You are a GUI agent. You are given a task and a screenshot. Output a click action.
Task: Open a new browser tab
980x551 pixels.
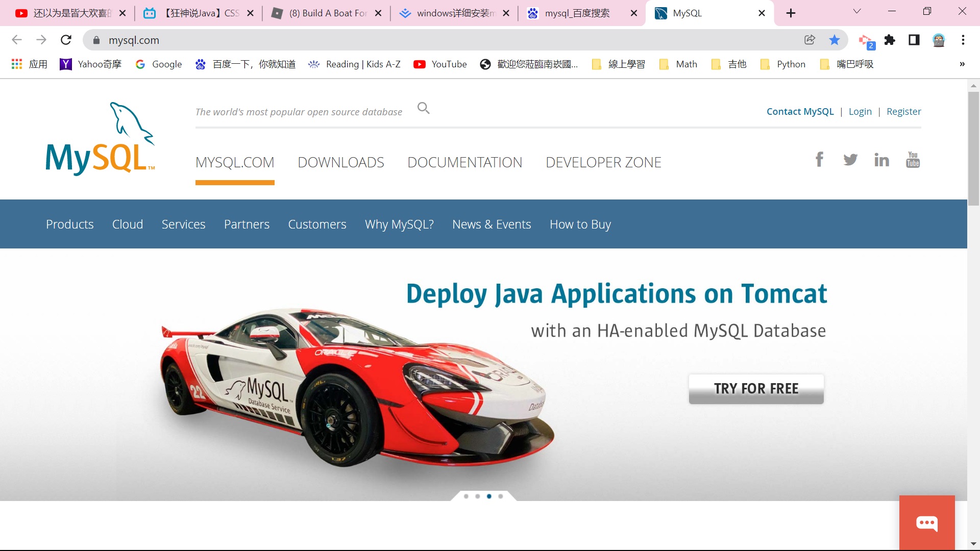tap(791, 13)
